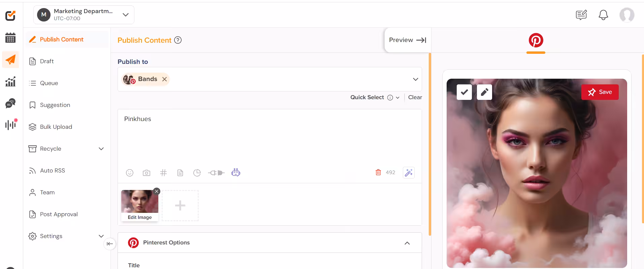Add media with the camera icon
This screenshot has width=644, height=269.
tap(147, 173)
